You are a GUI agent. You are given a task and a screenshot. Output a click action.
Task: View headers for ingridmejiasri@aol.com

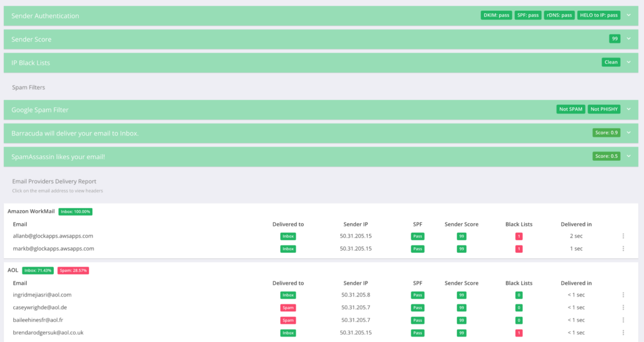click(x=42, y=295)
